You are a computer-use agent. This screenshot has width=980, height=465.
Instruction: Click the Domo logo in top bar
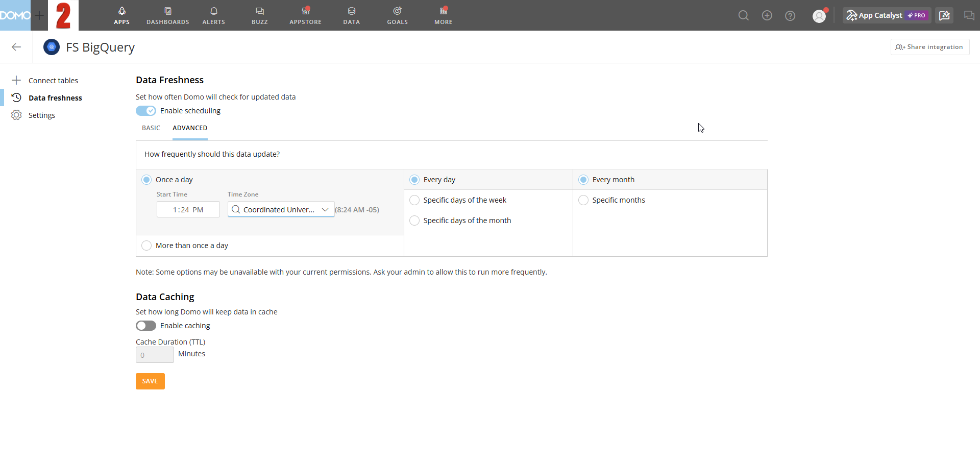pos(15,15)
